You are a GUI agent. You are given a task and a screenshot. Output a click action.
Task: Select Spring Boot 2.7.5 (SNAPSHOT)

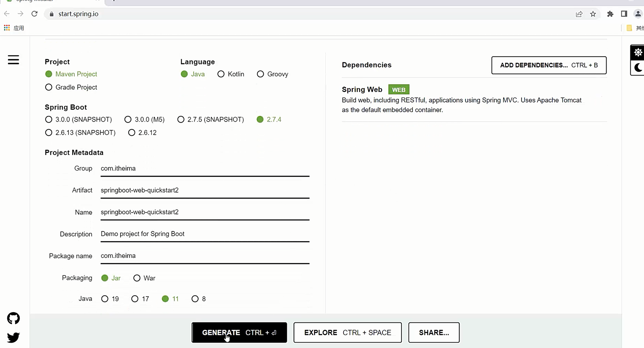[210, 119]
